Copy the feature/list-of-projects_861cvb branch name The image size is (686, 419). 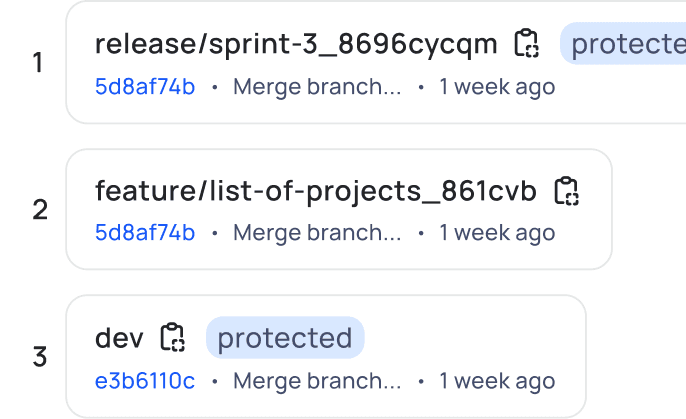click(567, 191)
